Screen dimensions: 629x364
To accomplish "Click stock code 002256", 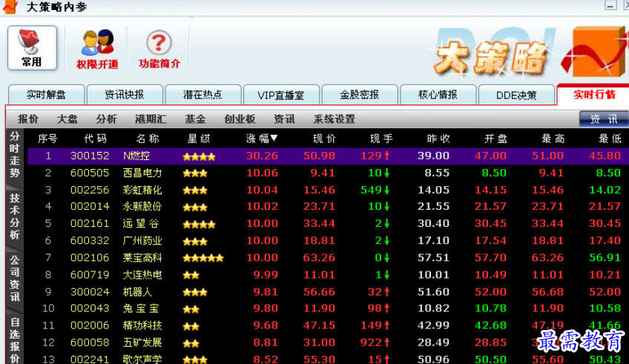I will (x=90, y=190).
